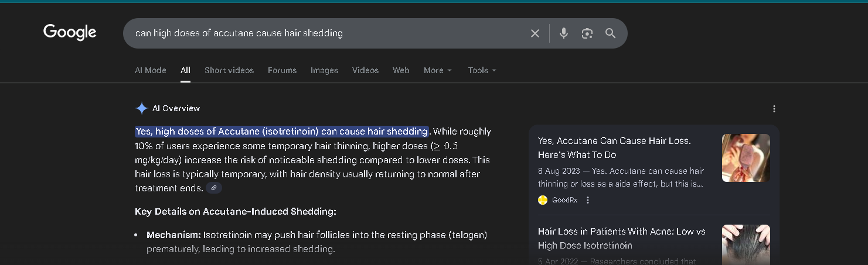Screen dimensions: 868x265
Task: Click the AI Overview sparkle icon
Action: [x=141, y=108]
